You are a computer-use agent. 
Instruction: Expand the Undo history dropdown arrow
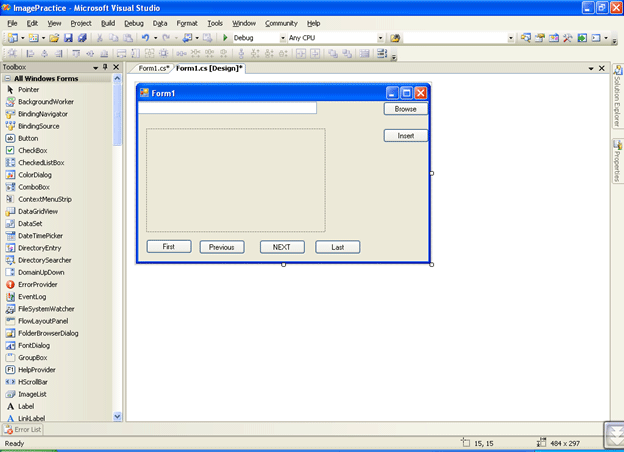pyautogui.click(x=156, y=38)
